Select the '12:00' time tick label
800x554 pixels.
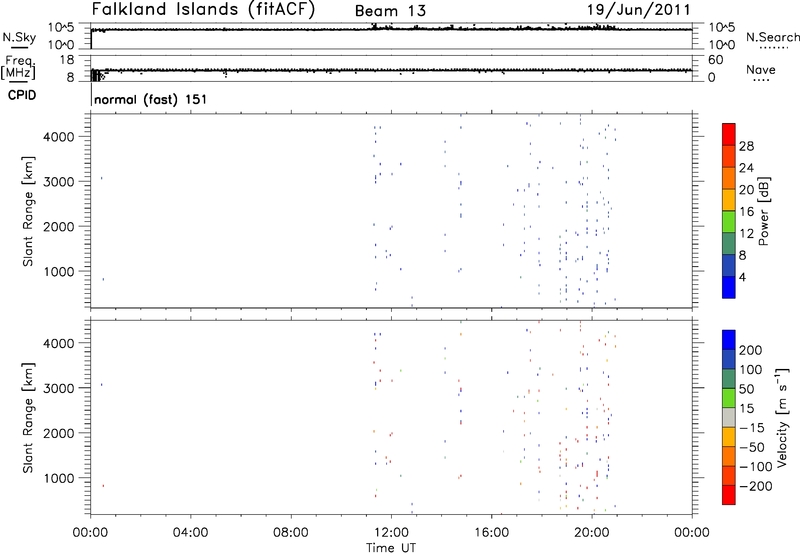pyautogui.click(x=391, y=533)
